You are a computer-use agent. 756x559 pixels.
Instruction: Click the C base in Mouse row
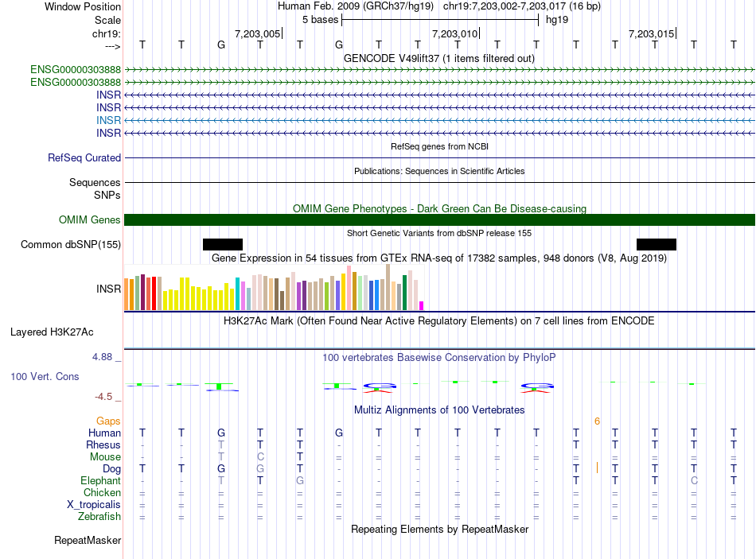[x=260, y=456]
